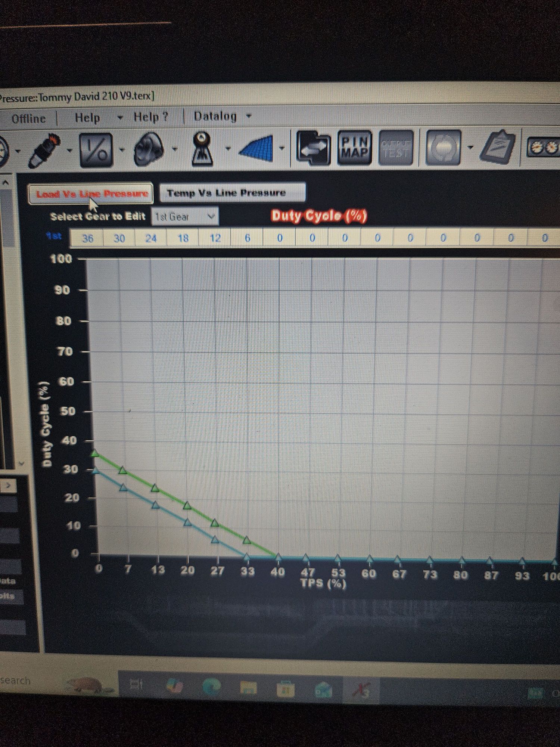560x747 pixels.
Task: Open the Help menu
Action: [x=87, y=118]
